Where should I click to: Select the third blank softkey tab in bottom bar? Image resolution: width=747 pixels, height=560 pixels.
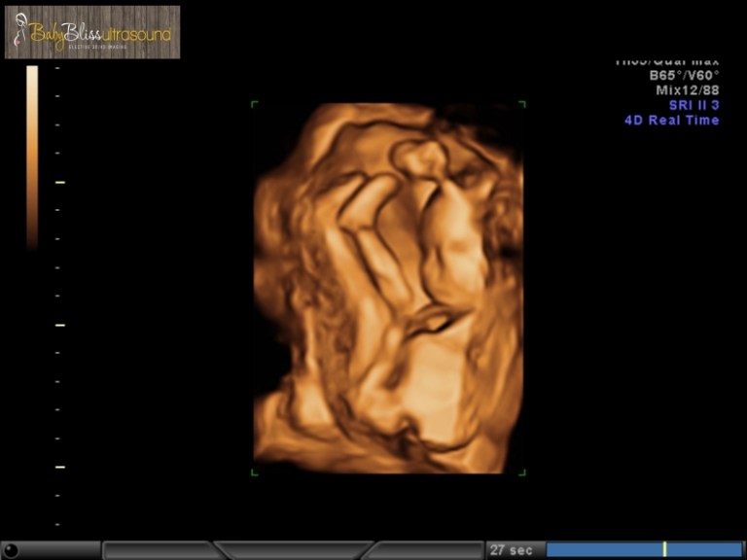(423, 550)
